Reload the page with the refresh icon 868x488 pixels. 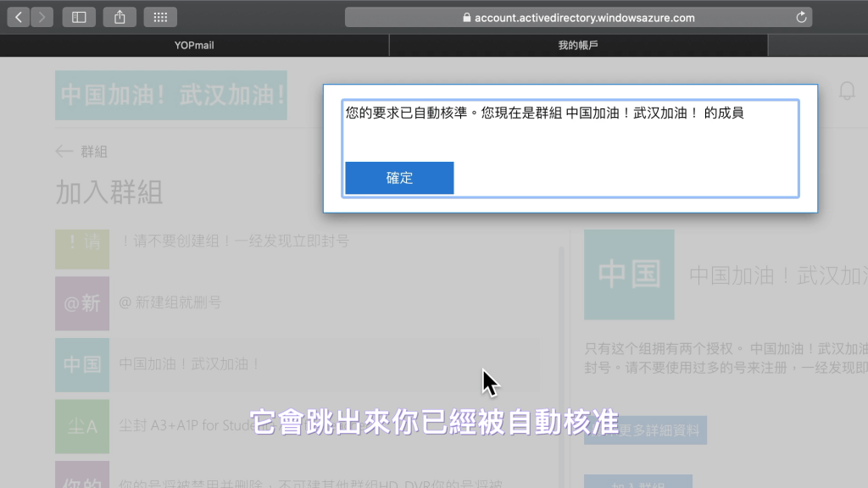[x=801, y=17]
